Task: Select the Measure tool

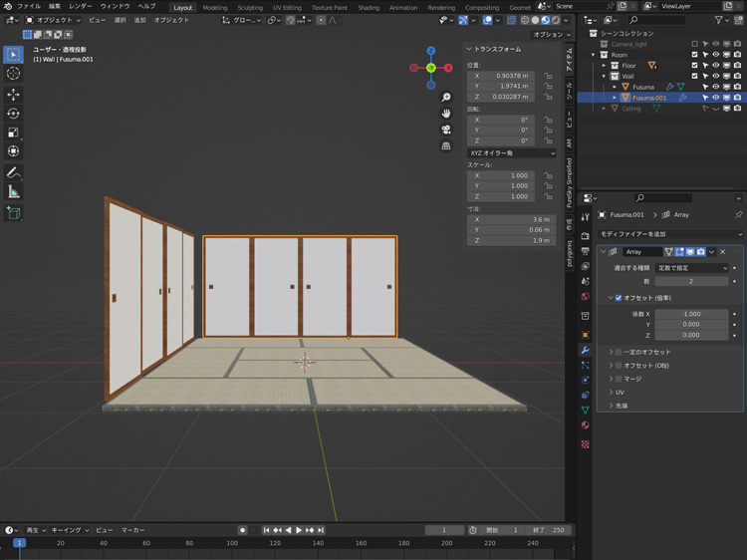Action: pyautogui.click(x=13, y=191)
